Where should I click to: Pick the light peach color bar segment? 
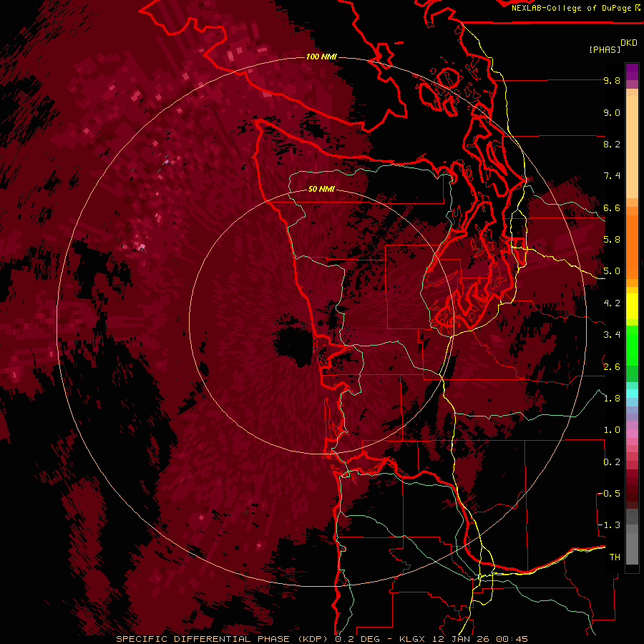pyautogui.click(x=632, y=148)
